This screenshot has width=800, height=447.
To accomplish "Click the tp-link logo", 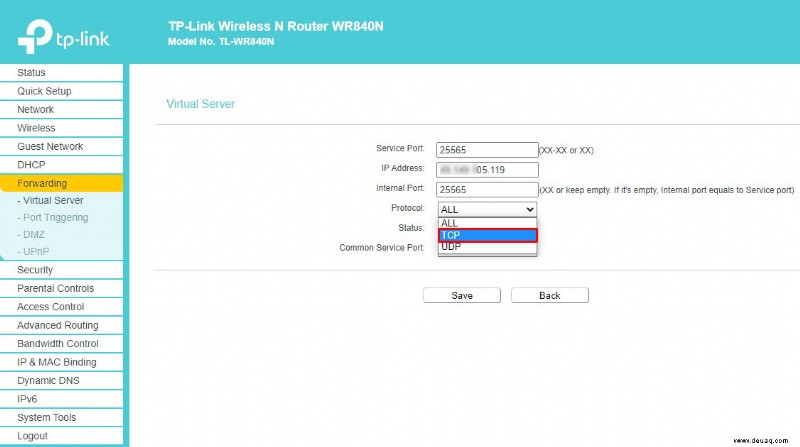I will [63, 36].
